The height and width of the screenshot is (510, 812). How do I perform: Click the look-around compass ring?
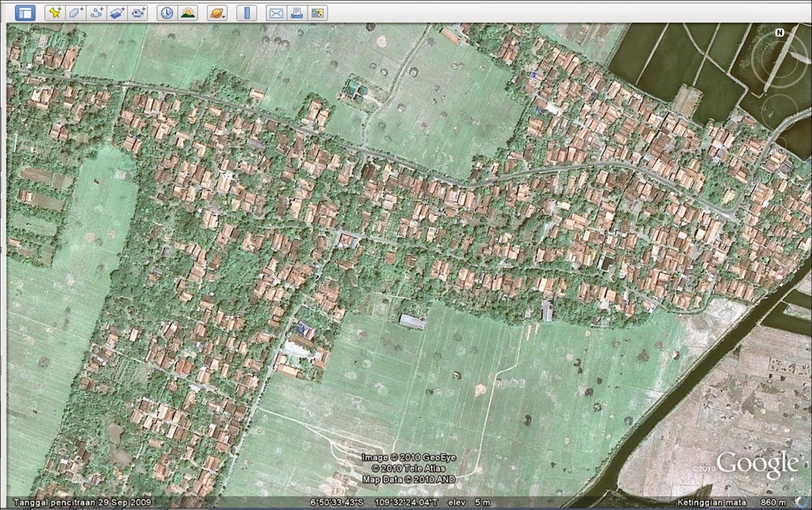click(x=779, y=61)
